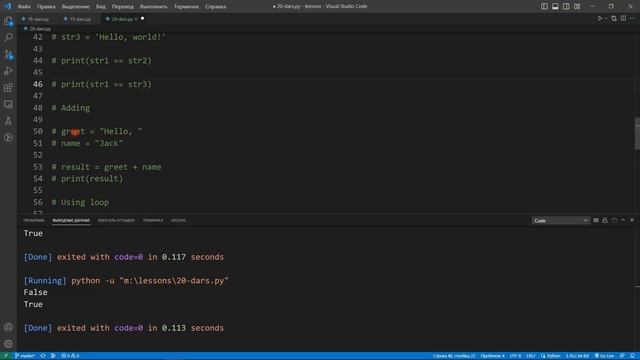Clear the output panel
Viewport: 640px width, 360px height.
596,220
